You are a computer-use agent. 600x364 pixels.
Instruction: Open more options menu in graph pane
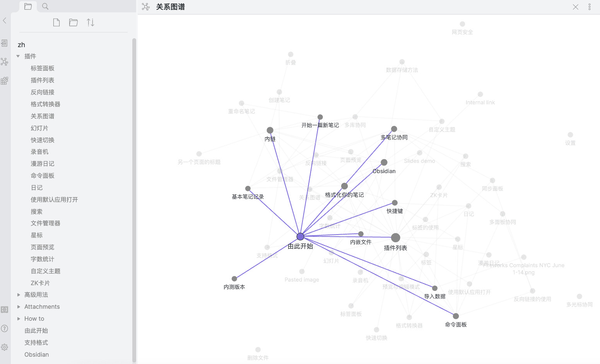click(x=590, y=7)
